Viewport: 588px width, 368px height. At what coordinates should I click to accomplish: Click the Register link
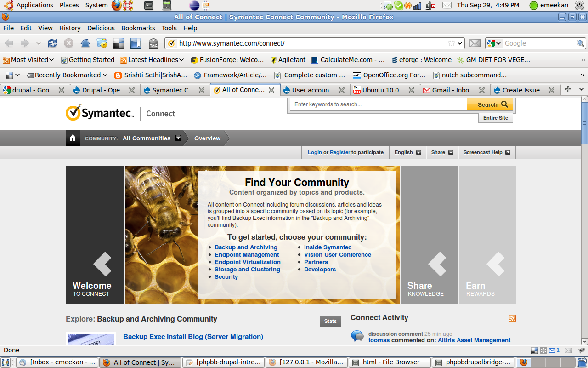(340, 152)
